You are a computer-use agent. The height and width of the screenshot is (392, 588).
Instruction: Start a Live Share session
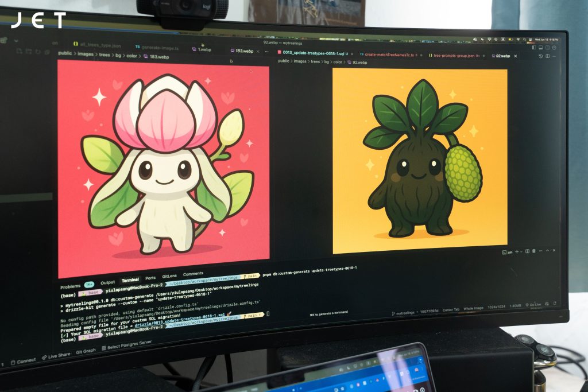(x=56, y=356)
